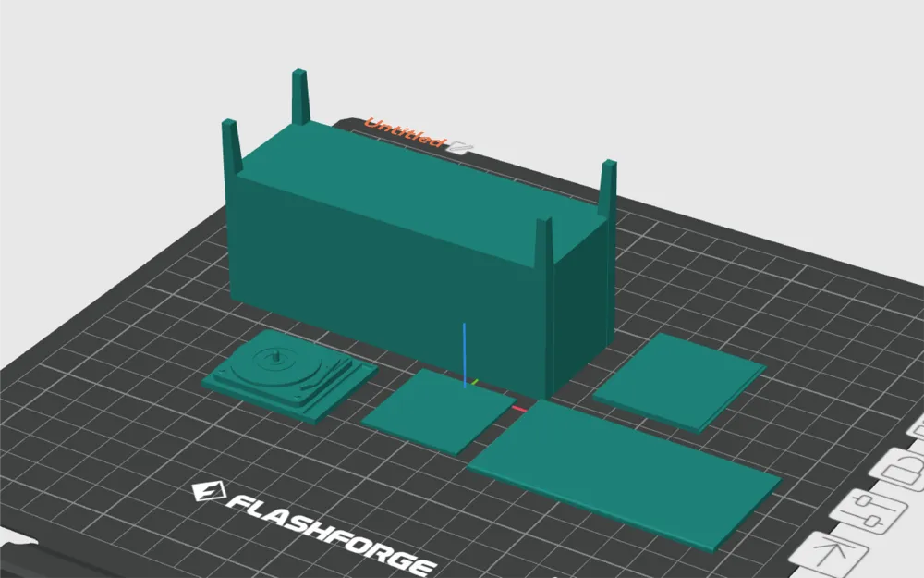Toggle the plate lock padlock icon
The height and width of the screenshot is (578, 924).
pyautogui.click(x=900, y=472)
